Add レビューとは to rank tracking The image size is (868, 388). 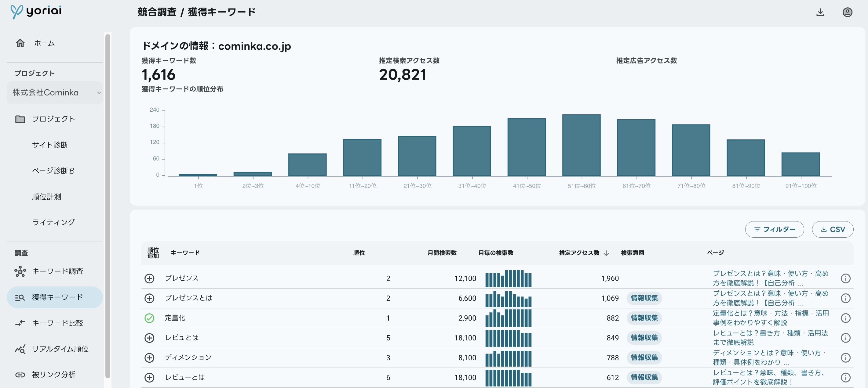149,378
